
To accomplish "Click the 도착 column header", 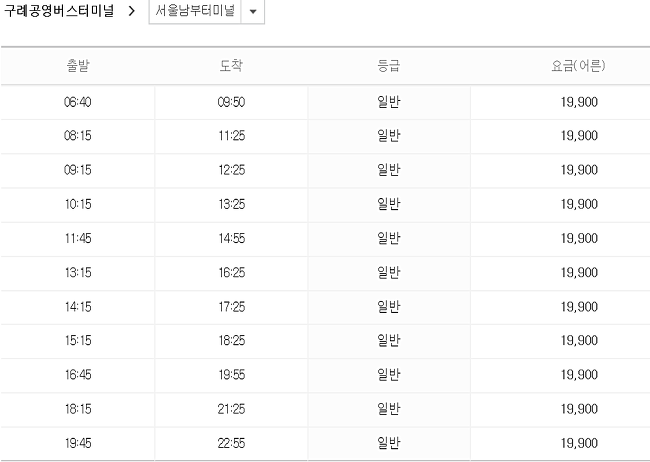I will [x=231, y=66].
